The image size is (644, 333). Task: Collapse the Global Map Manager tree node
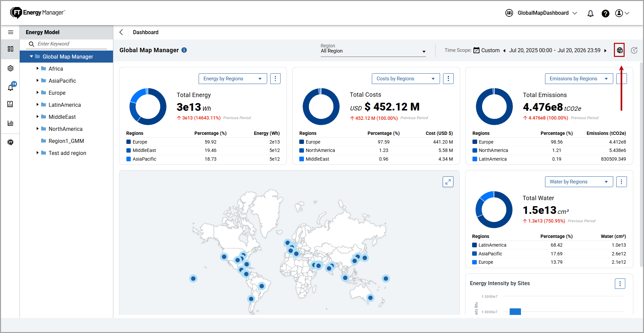[31, 57]
